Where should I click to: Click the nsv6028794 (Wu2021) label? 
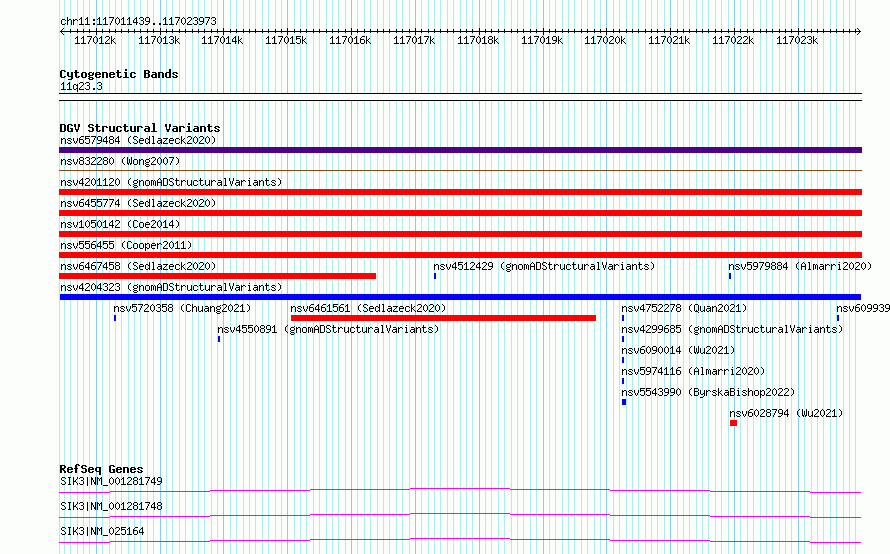click(x=786, y=413)
